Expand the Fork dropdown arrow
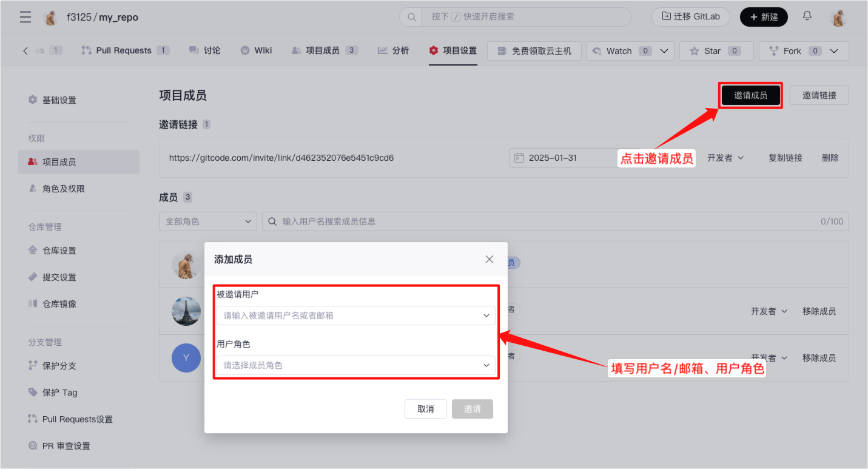868x469 pixels. coord(835,51)
